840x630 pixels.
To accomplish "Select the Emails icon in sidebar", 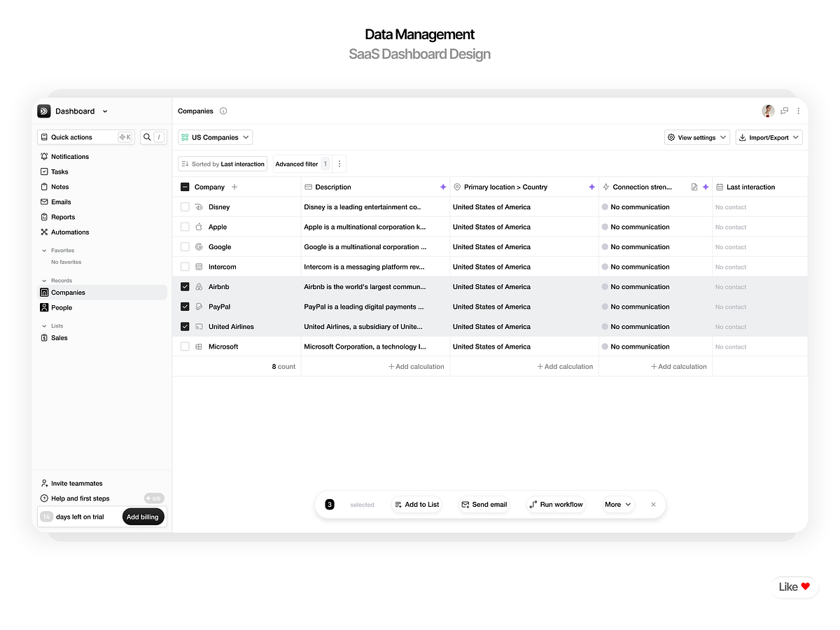I will pyautogui.click(x=44, y=202).
